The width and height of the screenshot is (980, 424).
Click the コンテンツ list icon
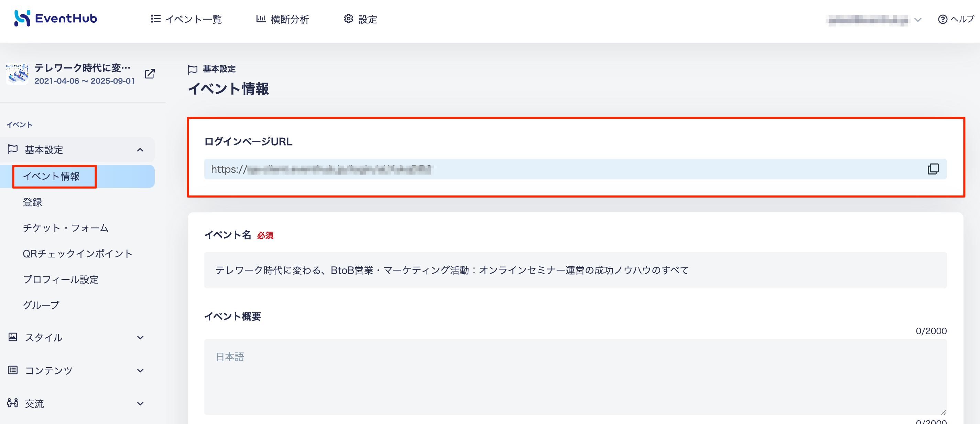pyautogui.click(x=13, y=370)
